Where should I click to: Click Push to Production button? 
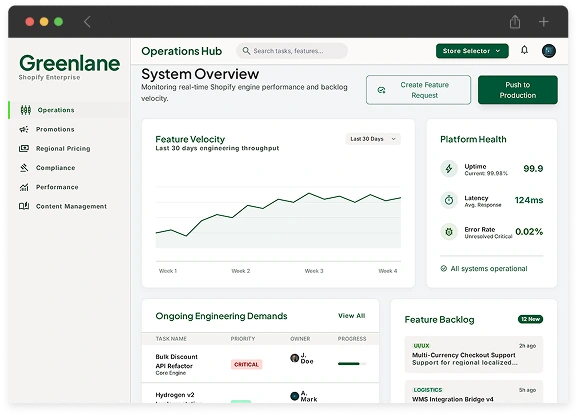pos(518,90)
